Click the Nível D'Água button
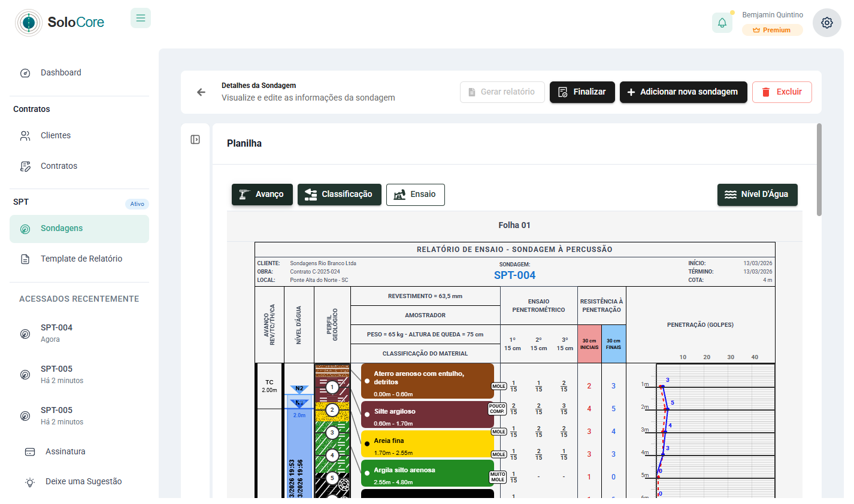 point(758,195)
